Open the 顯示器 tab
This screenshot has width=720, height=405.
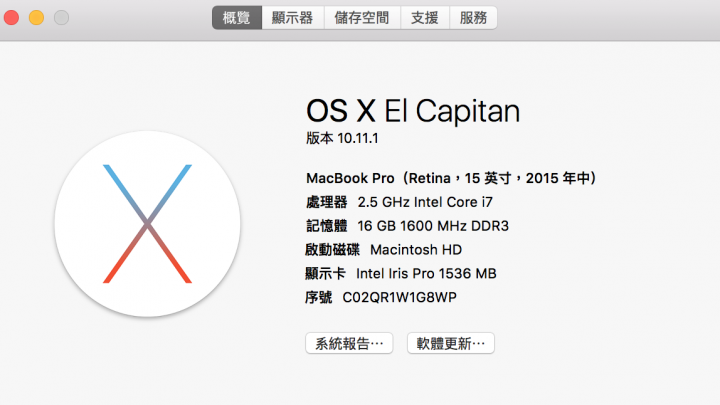293,18
